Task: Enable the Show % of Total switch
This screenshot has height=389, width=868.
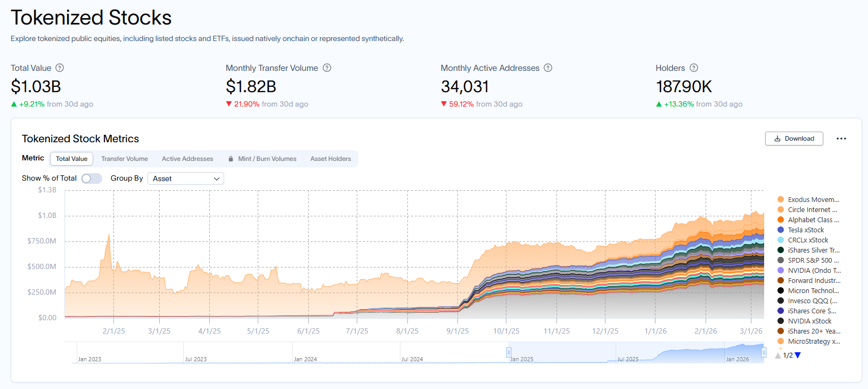Action: pos(92,179)
